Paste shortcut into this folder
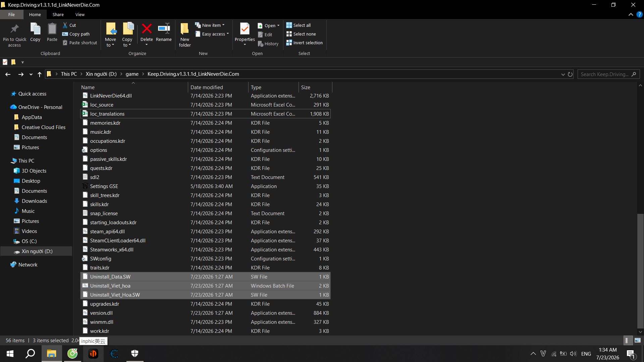Viewport: 644px width, 362px height. (x=80, y=43)
